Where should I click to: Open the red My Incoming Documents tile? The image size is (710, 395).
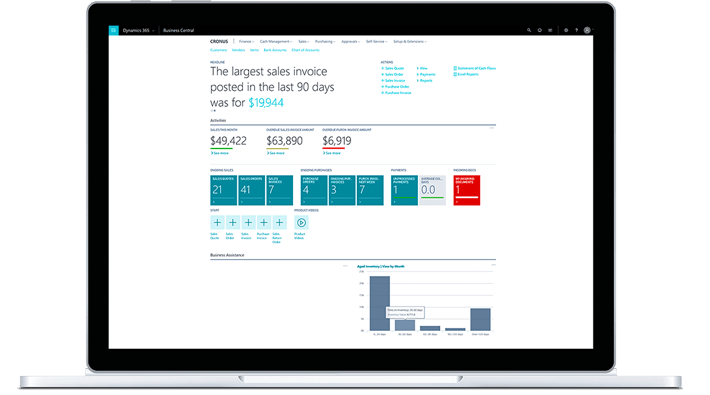coord(467,190)
